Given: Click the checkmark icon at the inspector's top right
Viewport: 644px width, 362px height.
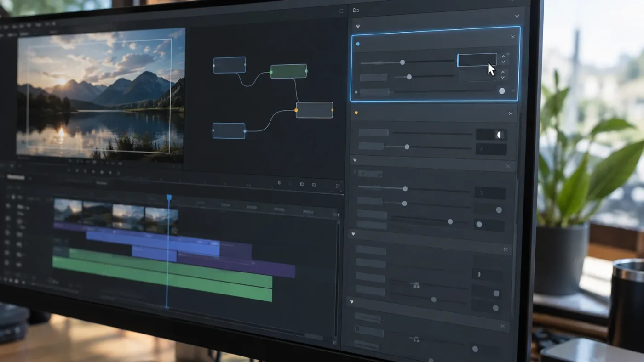Looking at the screenshot, I should click(x=517, y=16).
